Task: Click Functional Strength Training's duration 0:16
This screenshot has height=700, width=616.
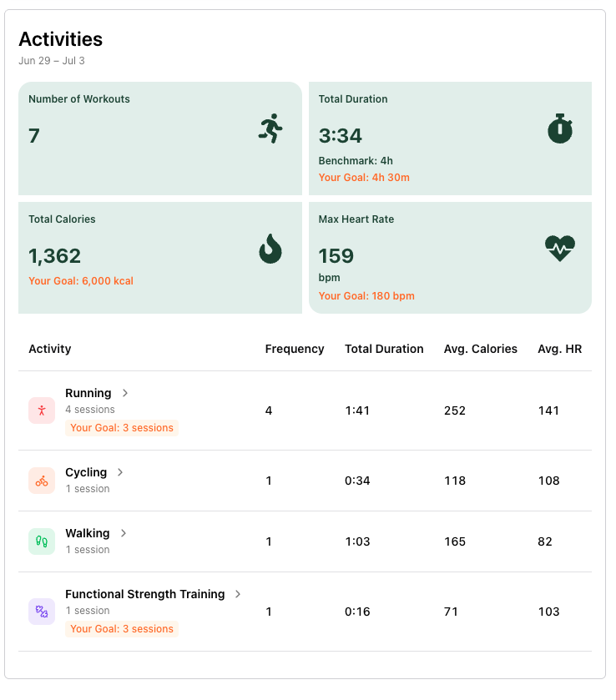Action: [x=357, y=612]
